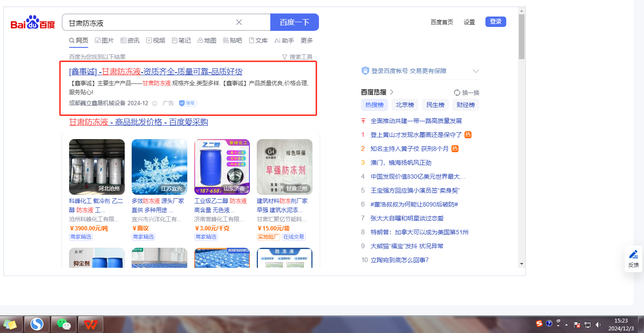The height and width of the screenshot is (333, 644).
Task: Open the 河北沧州 storage tanks product thumbnail
Action: 97,167
